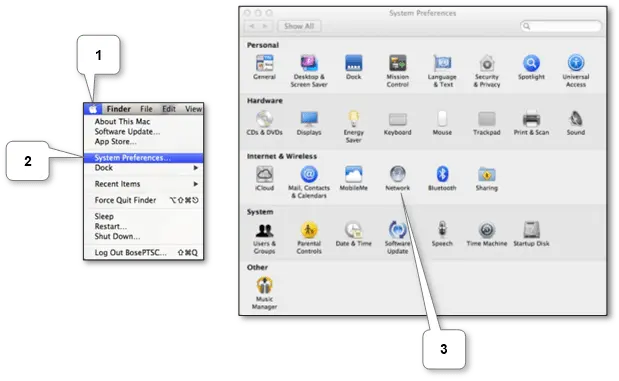Viewport: 619px width, 381px height.
Task: Open Software Update preferences pane
Action: tap(398, 238)
